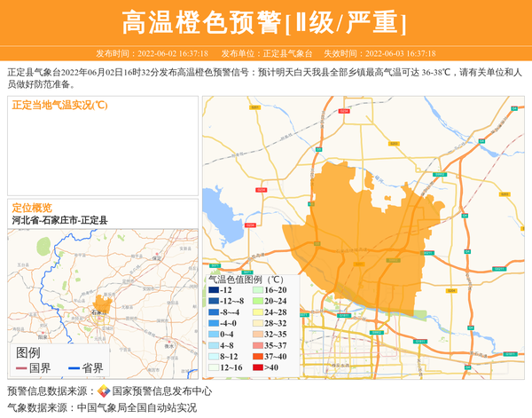
Task: Open the 中国气象局全国自动站实况 data source text
Action: click(x=137, y=408)
